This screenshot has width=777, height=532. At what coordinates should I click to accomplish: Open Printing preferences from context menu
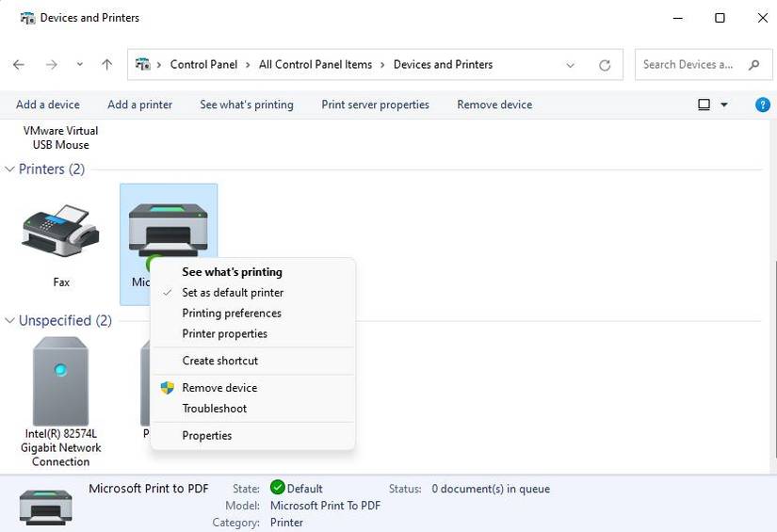(x=252, y=313)
